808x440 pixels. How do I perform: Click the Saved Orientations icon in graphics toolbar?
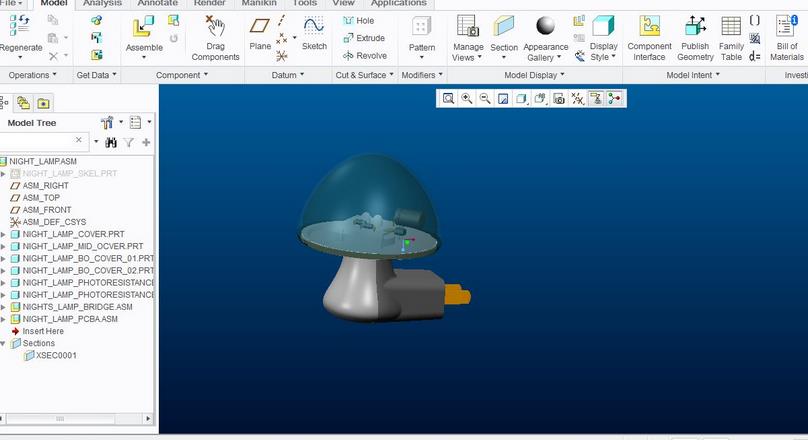pyautogui.click(x=540, y=98)
